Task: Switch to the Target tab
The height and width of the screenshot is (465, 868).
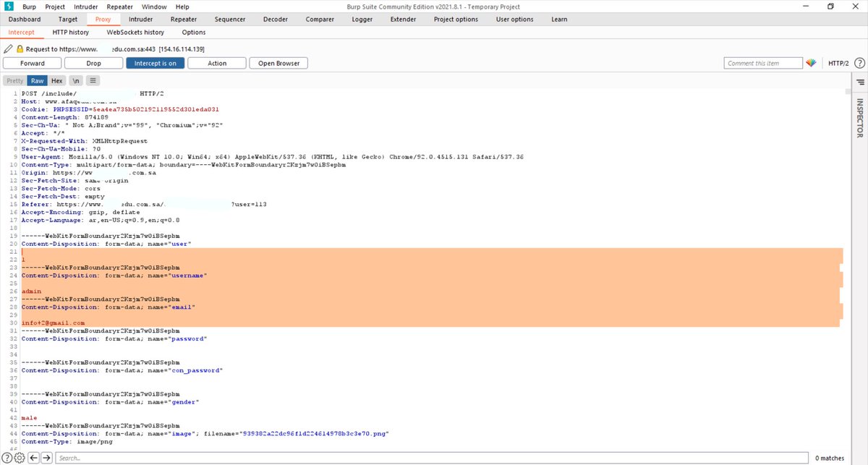Action: [68, 20]
